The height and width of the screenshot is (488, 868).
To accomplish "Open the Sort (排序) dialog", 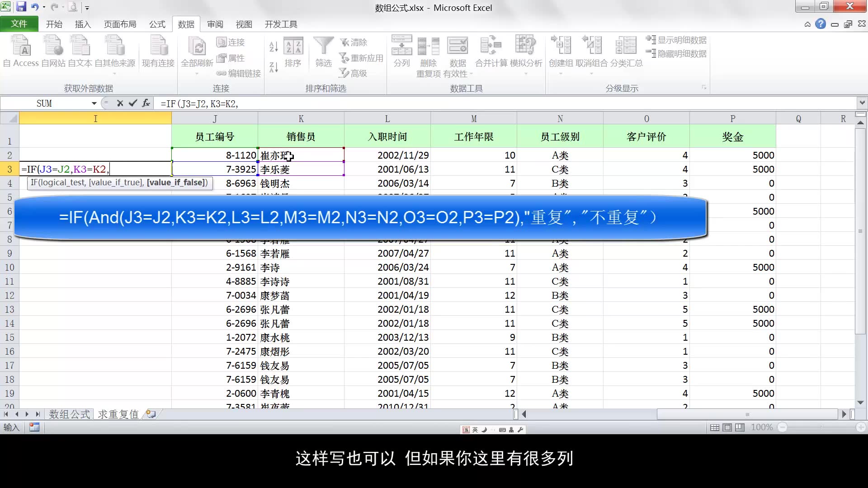I will 293,52.
